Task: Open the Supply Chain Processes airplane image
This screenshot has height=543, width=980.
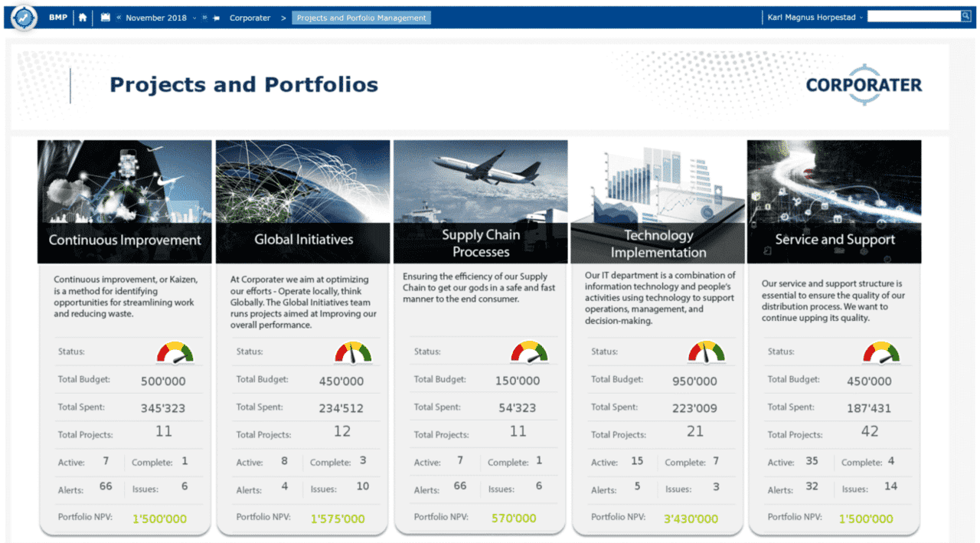Action: point(480,181)
